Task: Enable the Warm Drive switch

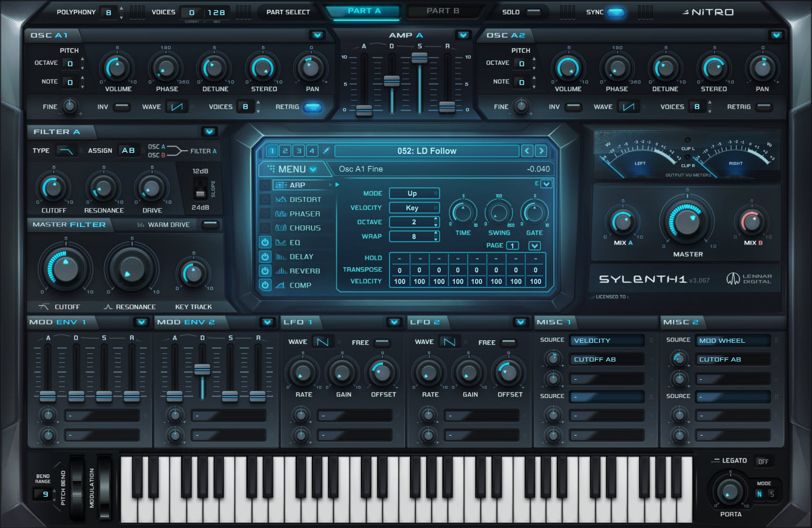Action: click(x=210, y=224)
